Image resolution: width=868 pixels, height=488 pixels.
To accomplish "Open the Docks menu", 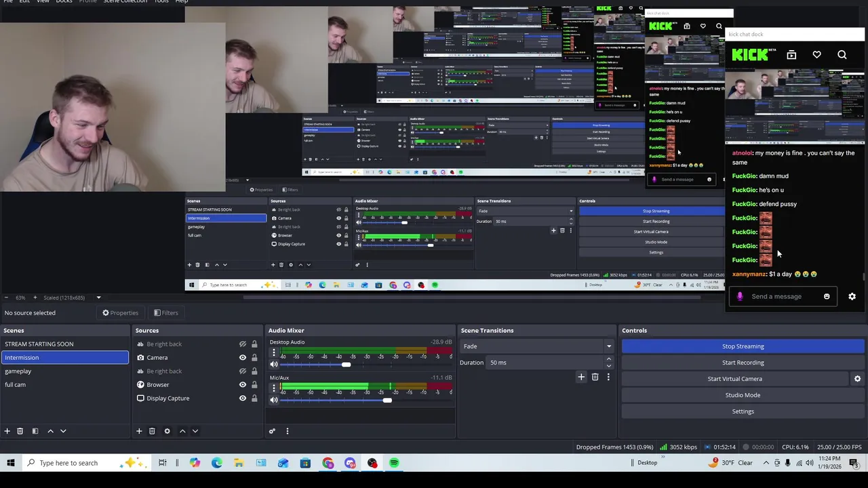I will click(x=64, y=1).
